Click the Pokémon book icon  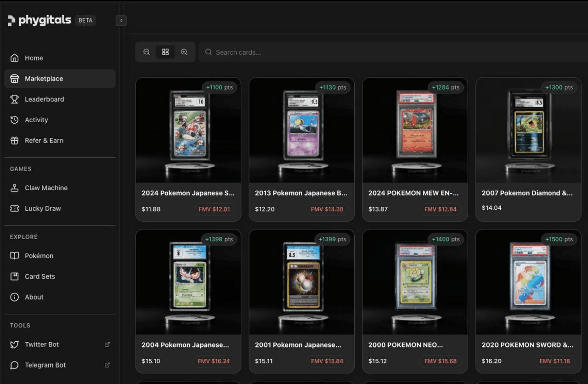point(15,256)
